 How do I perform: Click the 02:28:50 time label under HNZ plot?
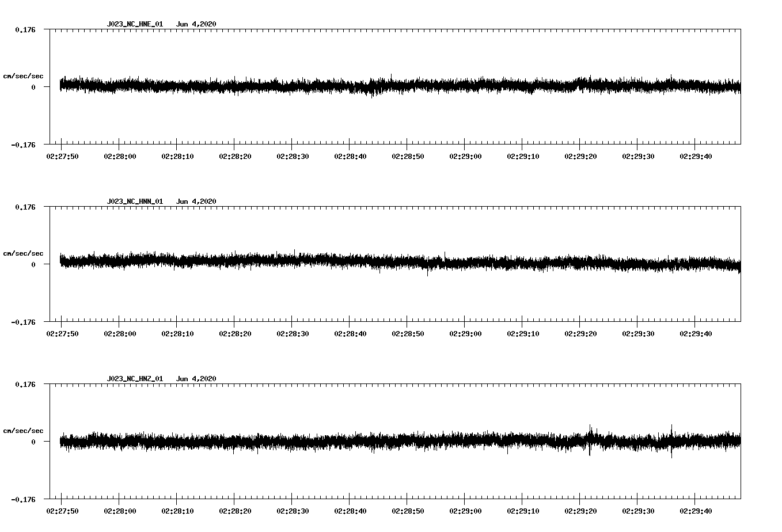tap(408, 511)
